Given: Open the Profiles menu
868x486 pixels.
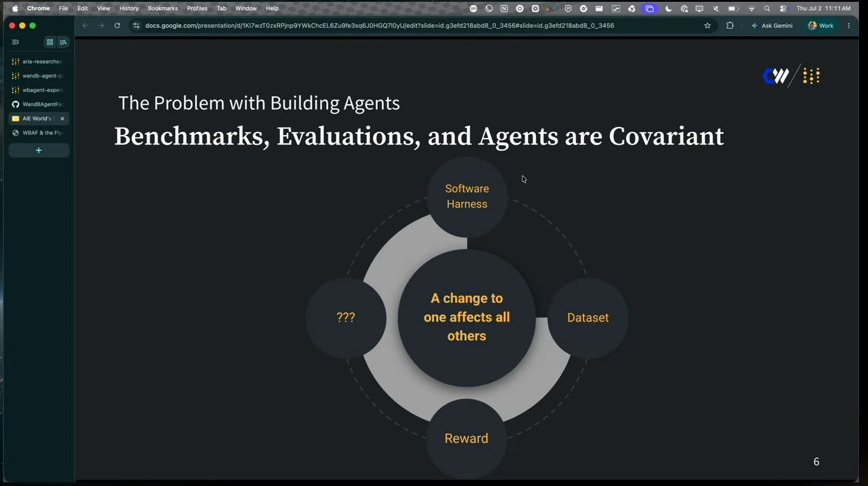Looking at the screenshot, I should (197, 8).
